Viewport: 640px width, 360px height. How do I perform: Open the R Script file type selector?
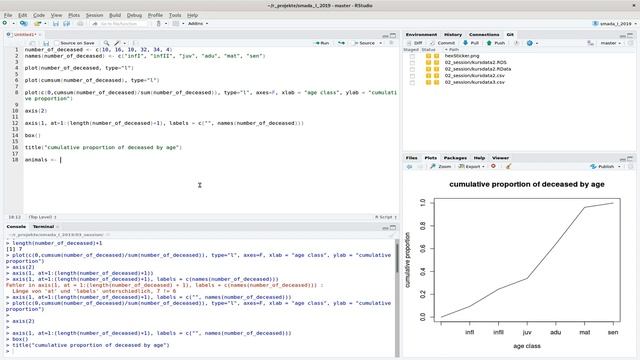coord(386,217)
